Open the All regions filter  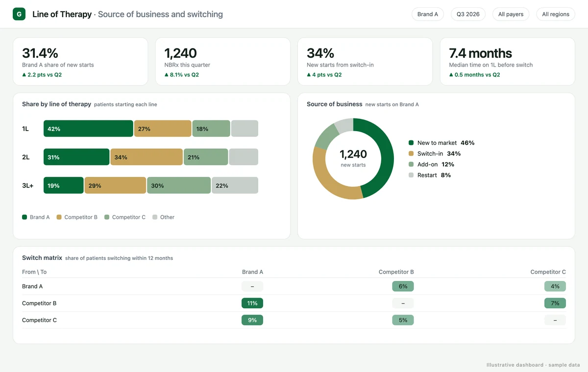click(x=556, y=14)
